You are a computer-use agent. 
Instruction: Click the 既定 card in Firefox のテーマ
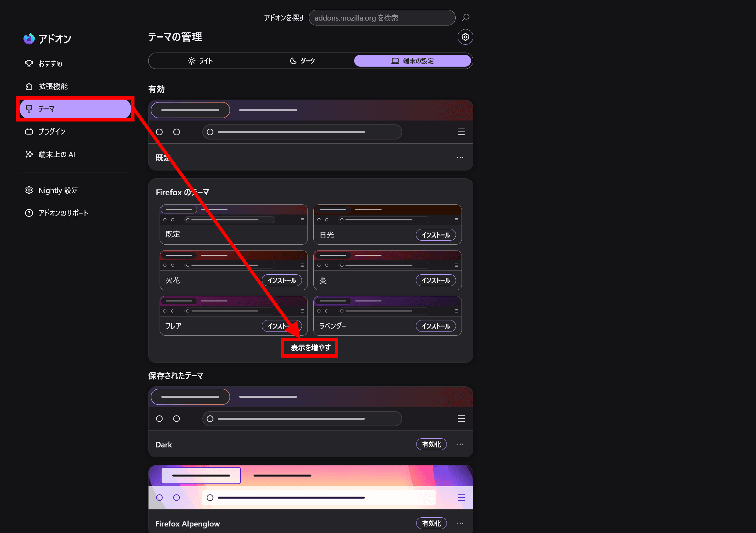(x=233, y=224)
